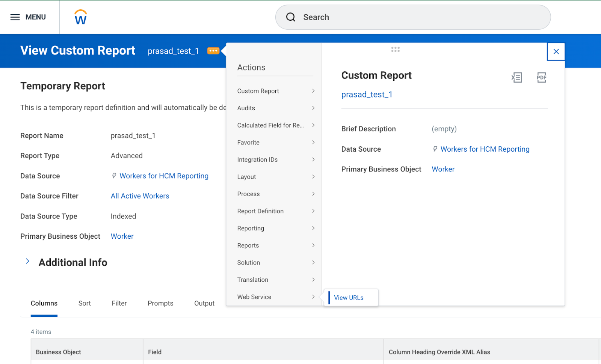Screen dimensions: 601x364
Task: Click the search magnifier icon
Action: point(291,17)
